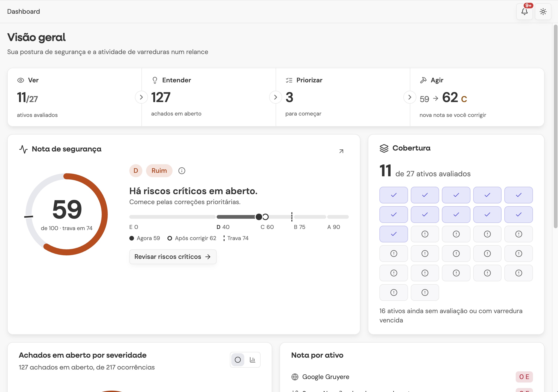This screenshot has height=392, width=558.
Task: Click the 'B 75' scale label
Action: 299,227
